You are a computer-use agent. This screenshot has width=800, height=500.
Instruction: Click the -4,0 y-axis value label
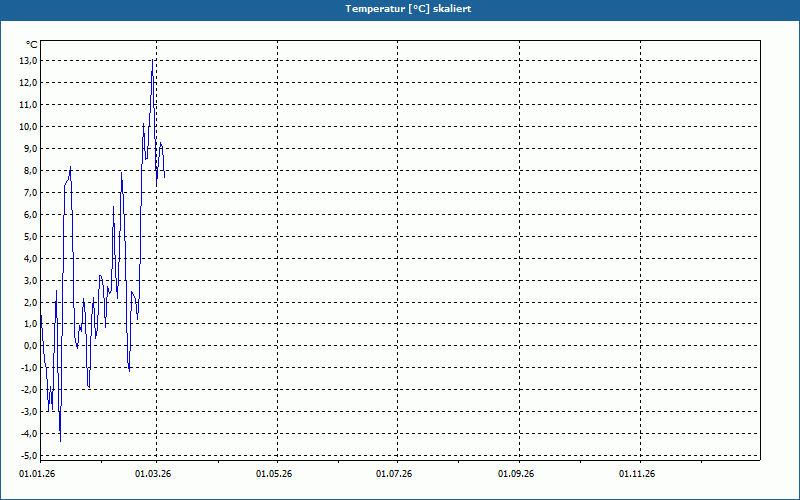click(x=28, y=434)
